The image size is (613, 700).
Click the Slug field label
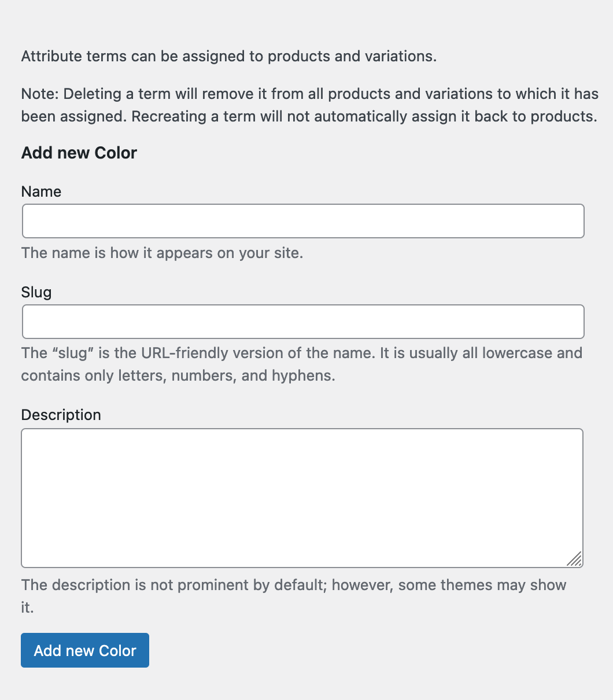pyautogui.click(x=36, y=292)
